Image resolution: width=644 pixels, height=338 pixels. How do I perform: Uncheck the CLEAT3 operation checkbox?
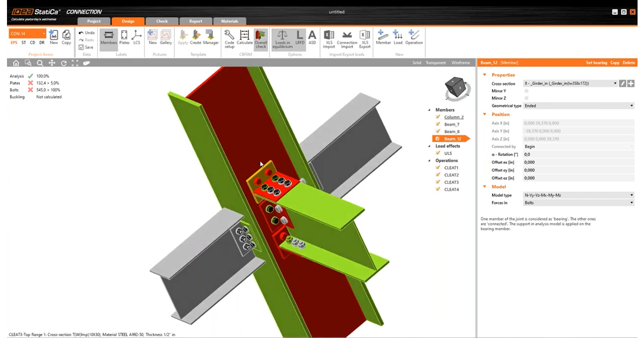438,182
